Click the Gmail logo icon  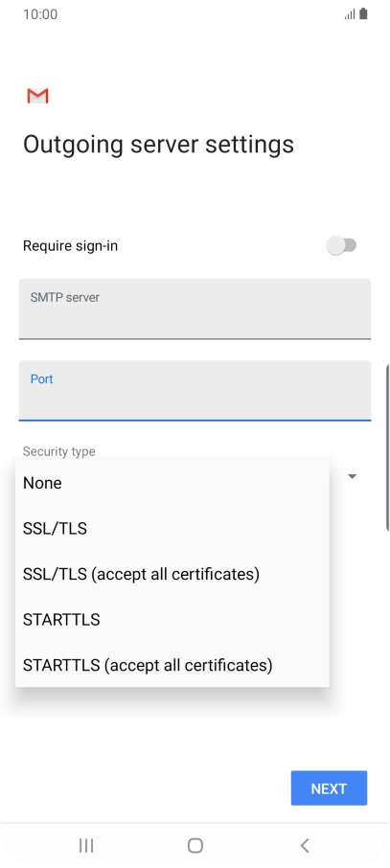click(37, 96)
